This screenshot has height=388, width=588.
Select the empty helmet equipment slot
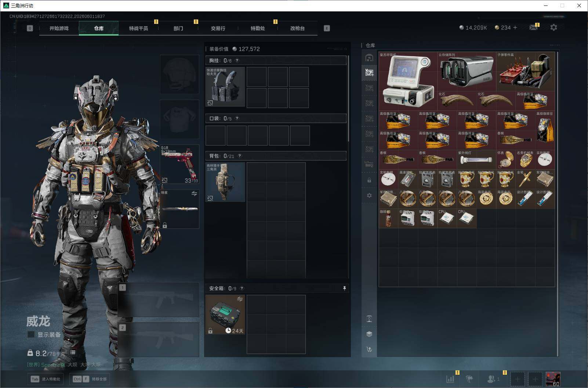[179, 74]
